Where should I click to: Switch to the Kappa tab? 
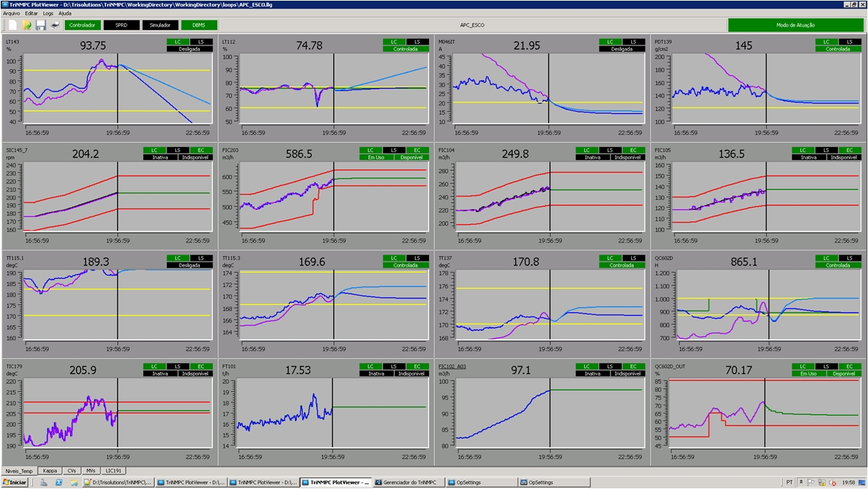[50, 471]
